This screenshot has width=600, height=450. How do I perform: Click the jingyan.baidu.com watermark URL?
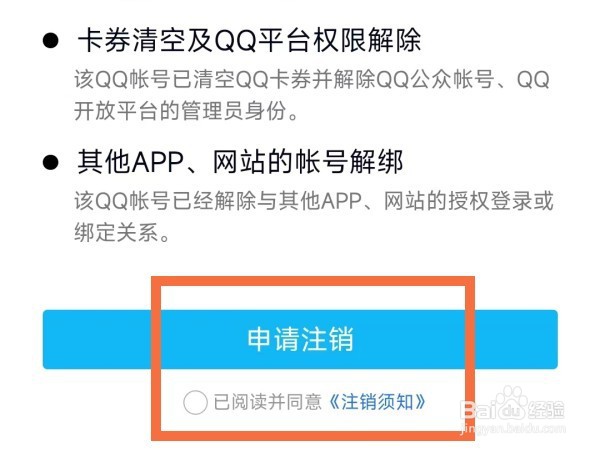click(512, 428)
